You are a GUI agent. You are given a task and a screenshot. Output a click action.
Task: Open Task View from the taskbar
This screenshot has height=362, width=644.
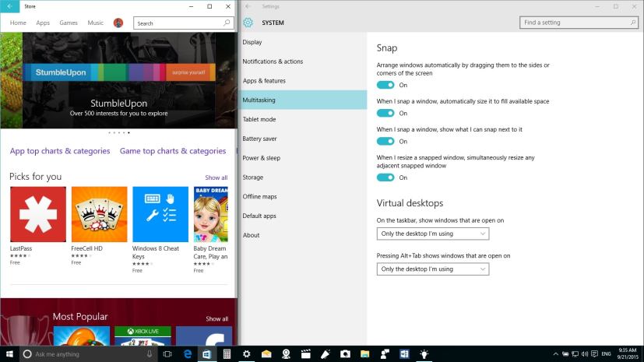167,353
